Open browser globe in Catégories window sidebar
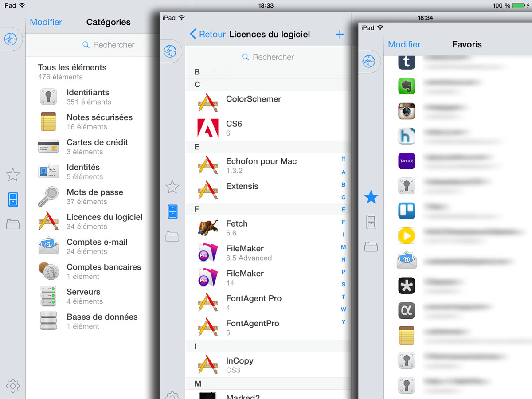 coord(11,40)
